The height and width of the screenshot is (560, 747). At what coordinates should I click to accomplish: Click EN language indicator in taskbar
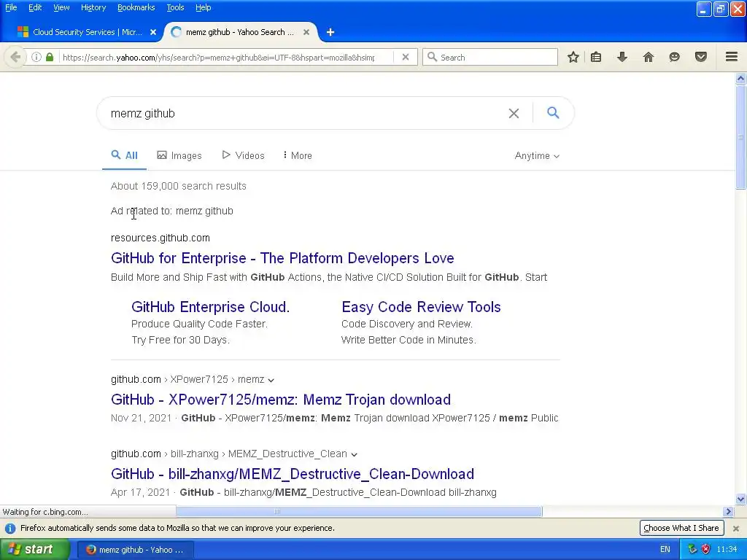665,550
